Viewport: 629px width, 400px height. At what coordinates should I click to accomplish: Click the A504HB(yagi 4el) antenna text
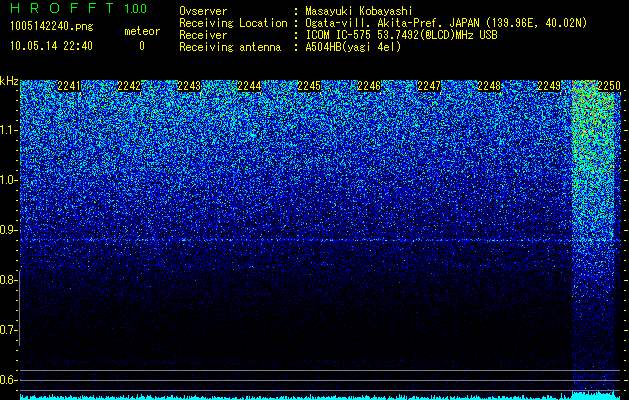tap(353, 47)
